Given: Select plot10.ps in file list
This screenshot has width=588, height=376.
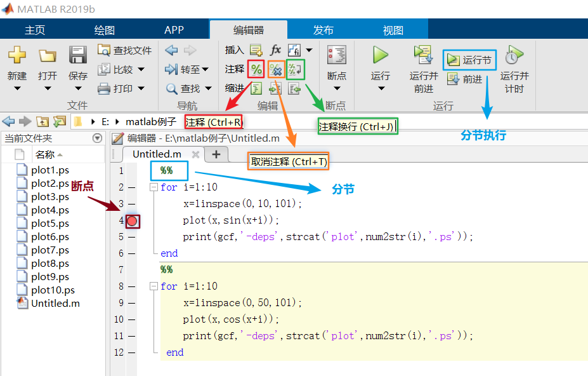Looking at the screenshot, I should pos(53,290).
